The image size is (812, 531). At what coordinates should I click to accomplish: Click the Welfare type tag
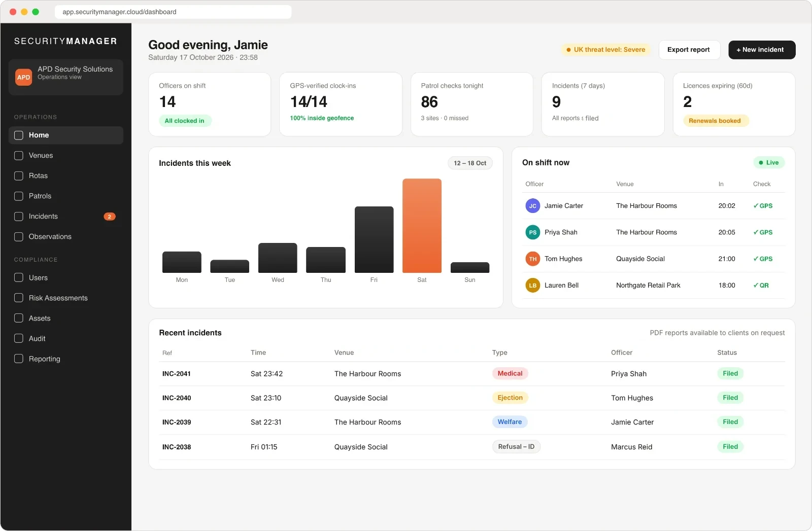click(510, 422)
